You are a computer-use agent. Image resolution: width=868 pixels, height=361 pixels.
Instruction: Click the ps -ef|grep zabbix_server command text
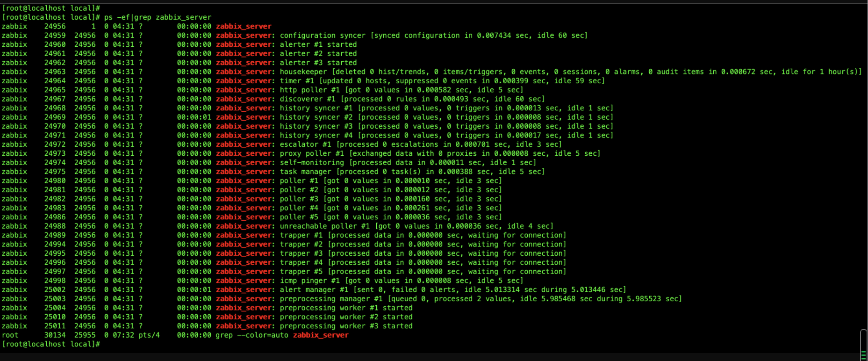point(158,17)
